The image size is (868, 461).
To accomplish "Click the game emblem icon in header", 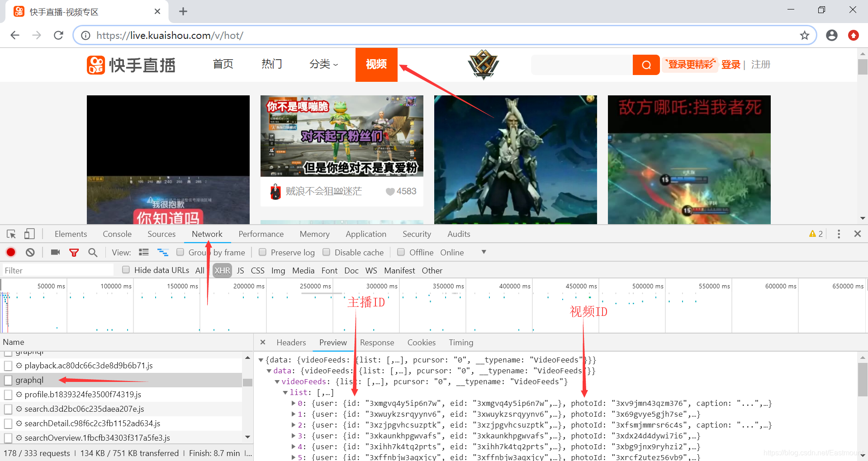I will [483, 65].
